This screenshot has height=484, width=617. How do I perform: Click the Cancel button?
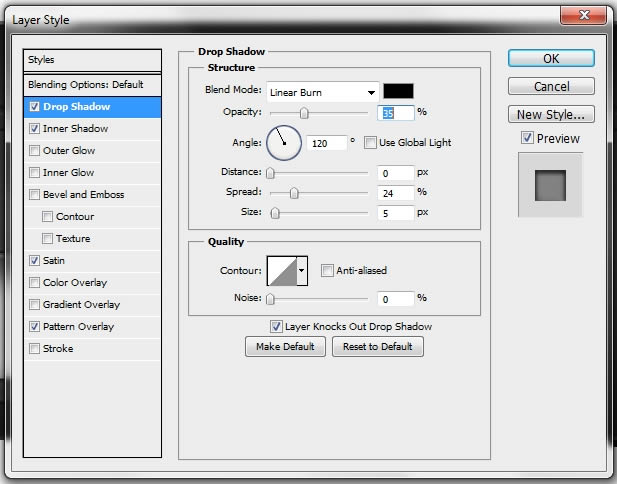pos(551,86)
